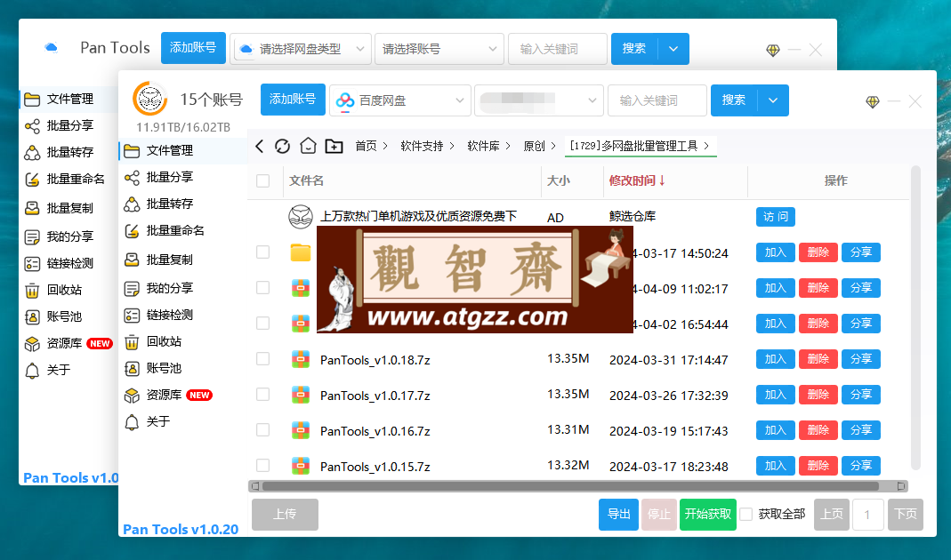Viewport: 951px width, 560px height.
Task: Open 链接检测 in the back window sidebar
Action: click(x=69, y=263)
